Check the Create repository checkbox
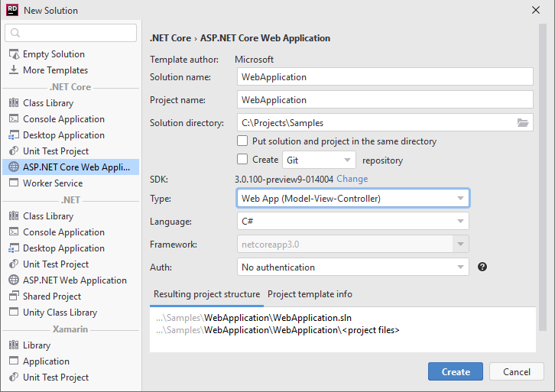Image resolution: width=555 pixels, height=392 pixels. coord(242,160)
